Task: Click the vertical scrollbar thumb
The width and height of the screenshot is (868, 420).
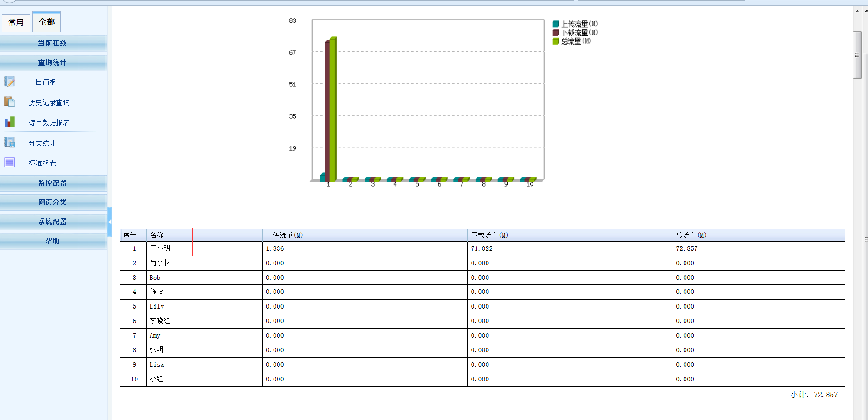Action: pyautogui.click(x=857, y=55)
